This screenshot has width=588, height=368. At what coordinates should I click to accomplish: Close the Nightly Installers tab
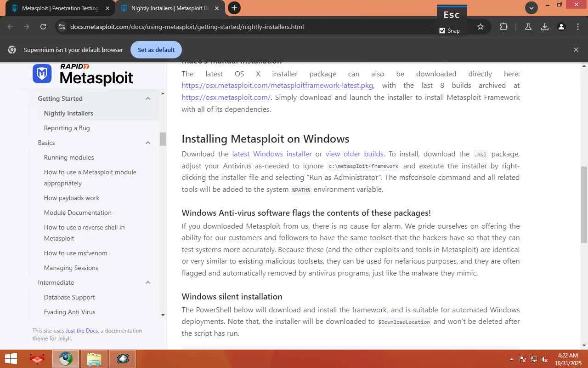[x=217, y=8]
